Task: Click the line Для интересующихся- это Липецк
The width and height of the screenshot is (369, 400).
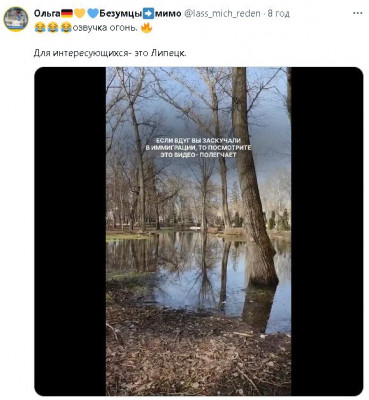Action: (110, 53)
